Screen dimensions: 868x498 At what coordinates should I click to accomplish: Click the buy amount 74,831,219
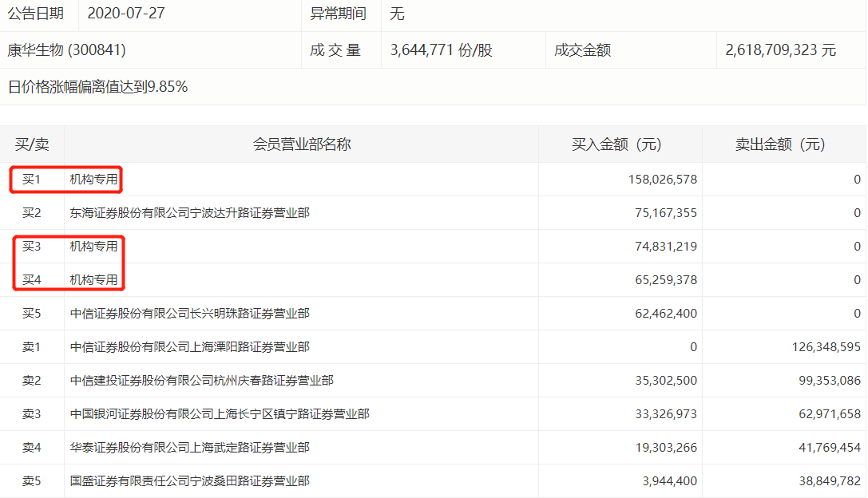click(x=666, y=247)
